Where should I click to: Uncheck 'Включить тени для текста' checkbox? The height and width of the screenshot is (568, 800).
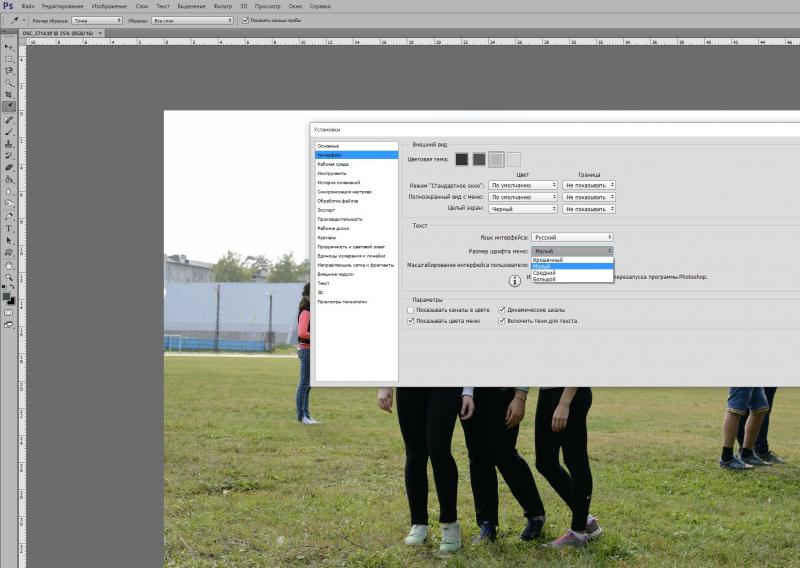(x=502, y=321)
